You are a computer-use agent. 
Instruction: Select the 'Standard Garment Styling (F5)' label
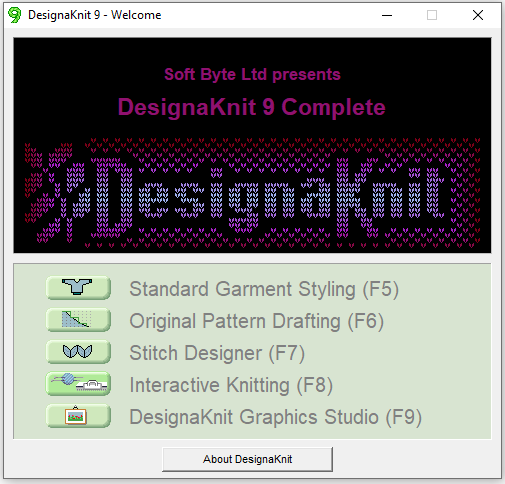[x=264, y=289]
